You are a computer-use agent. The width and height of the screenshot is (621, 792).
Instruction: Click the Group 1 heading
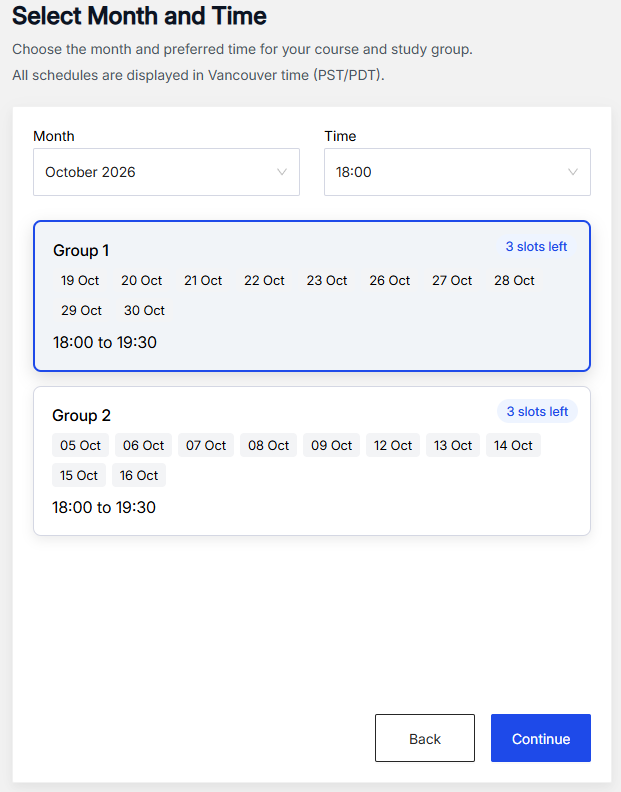[81, 251]
